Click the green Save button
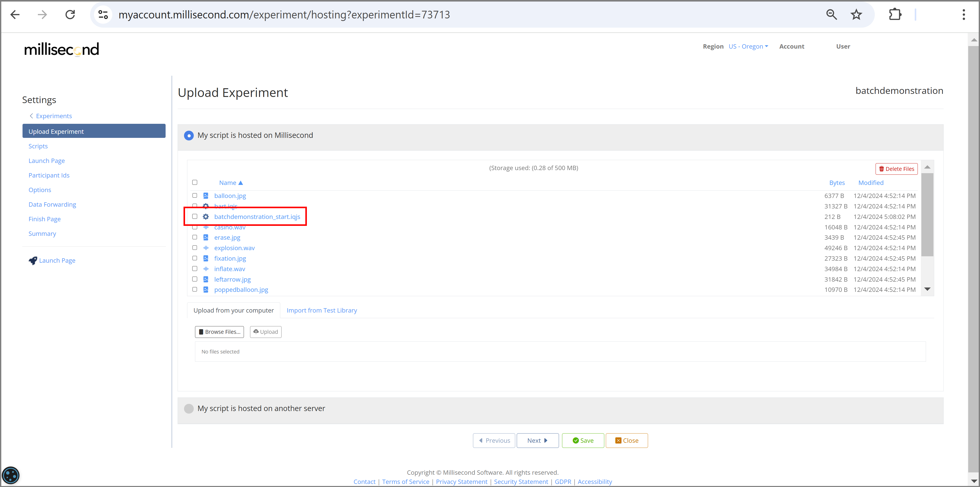The image size is (980, 487). (x=583, y=440)
